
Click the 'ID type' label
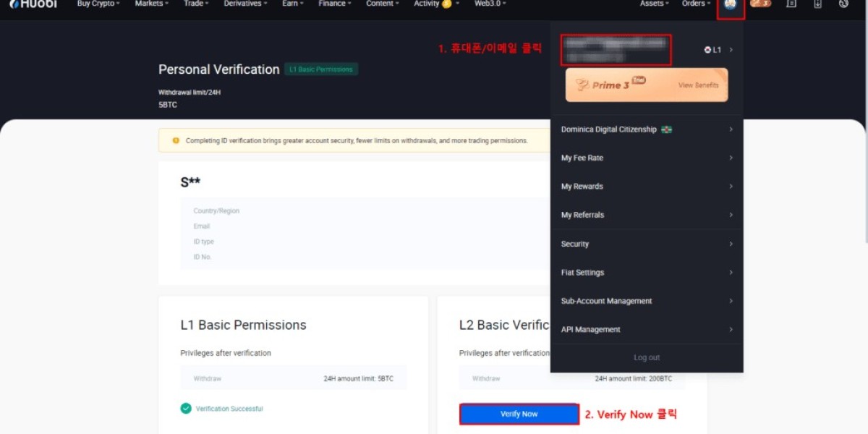(x=204, y=242)
